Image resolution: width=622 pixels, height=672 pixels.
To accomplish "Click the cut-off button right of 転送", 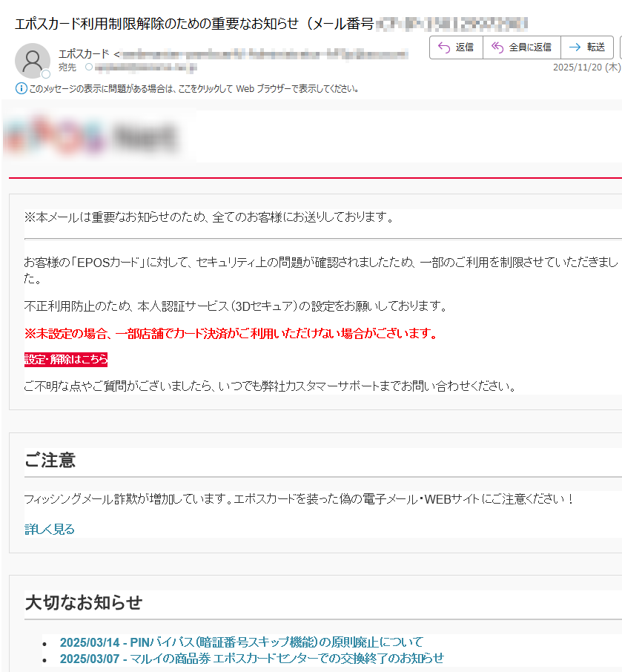I will point(619,47).
